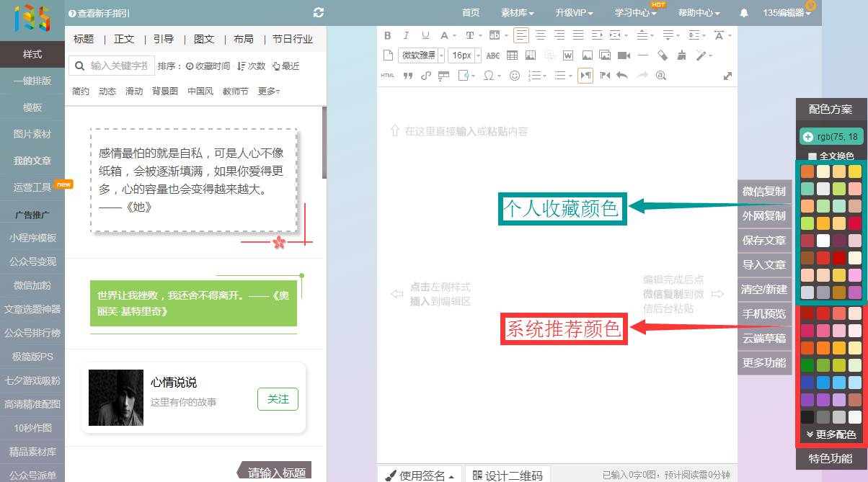
Task: Insert horizontal line separator
Action: (643, 55)
